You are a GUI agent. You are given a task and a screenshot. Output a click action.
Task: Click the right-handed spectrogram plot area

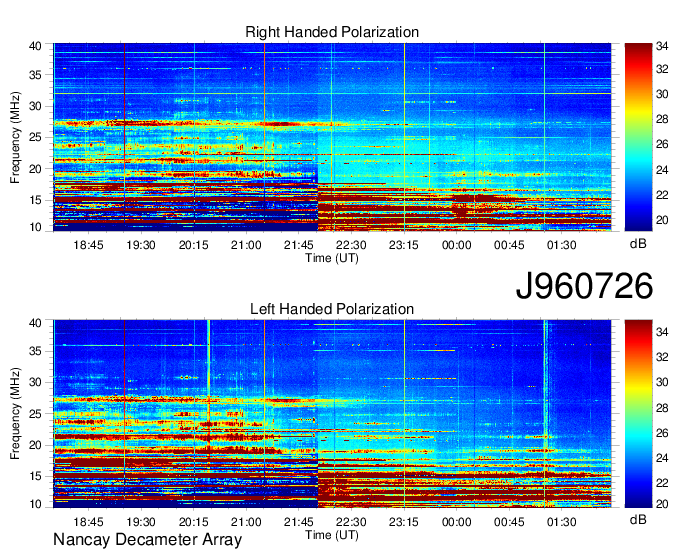[332, 137]
